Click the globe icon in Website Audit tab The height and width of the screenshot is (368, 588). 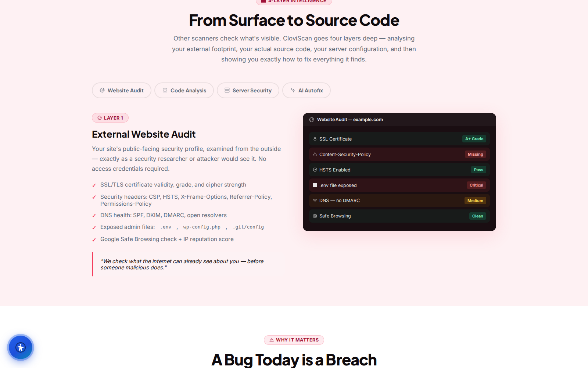[102, 91]
